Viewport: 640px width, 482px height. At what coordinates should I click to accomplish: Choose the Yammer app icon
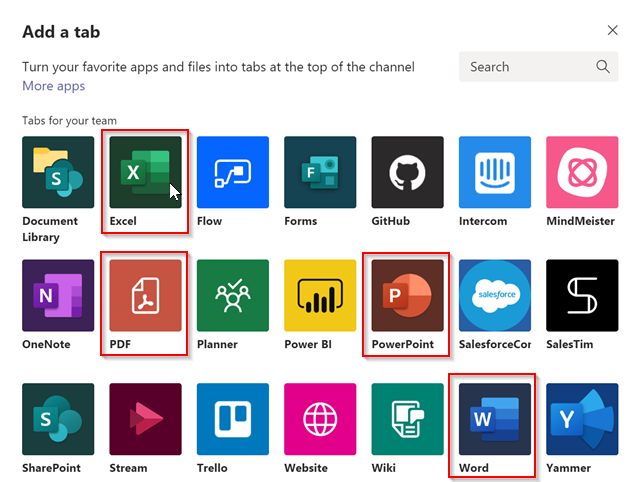coord(582,418)
